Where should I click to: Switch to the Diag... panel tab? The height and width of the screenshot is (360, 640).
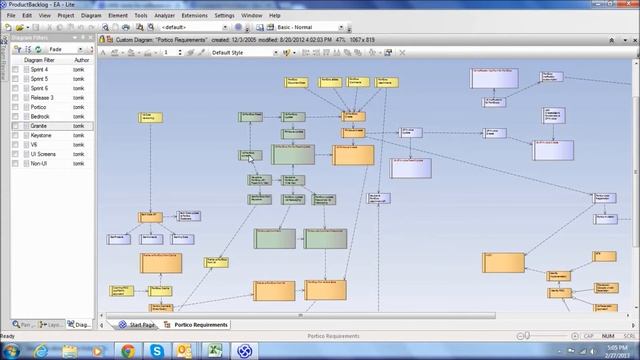tap(79, 324)
